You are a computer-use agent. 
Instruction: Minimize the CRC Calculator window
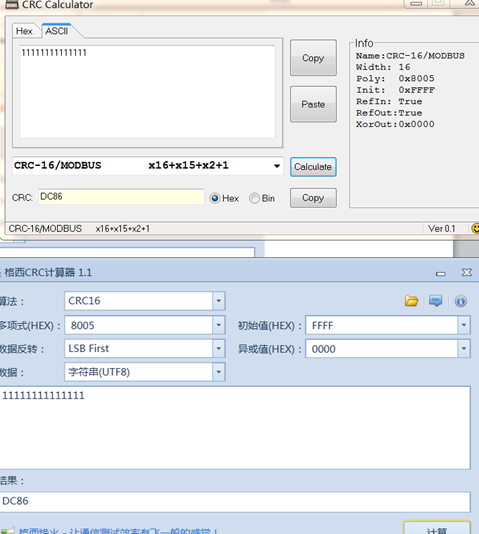click(416, 4)
